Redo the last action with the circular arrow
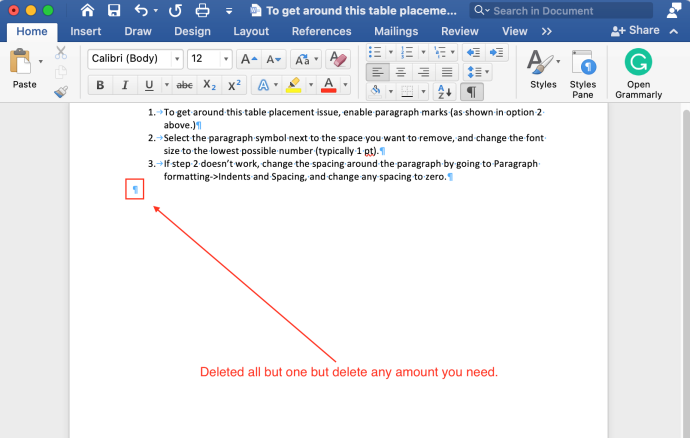This screenshot has height=438, width=690. click(x=175, y=10)
